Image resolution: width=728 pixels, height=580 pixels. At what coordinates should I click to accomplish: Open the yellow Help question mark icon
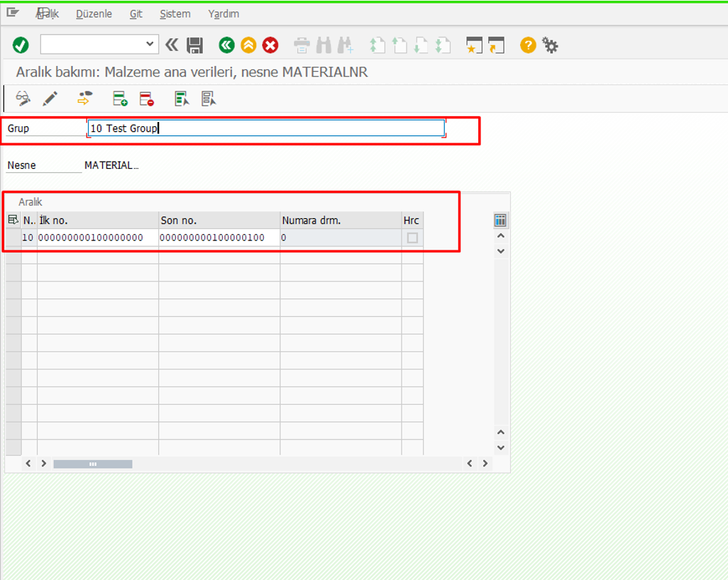click(x=527, y=45)
